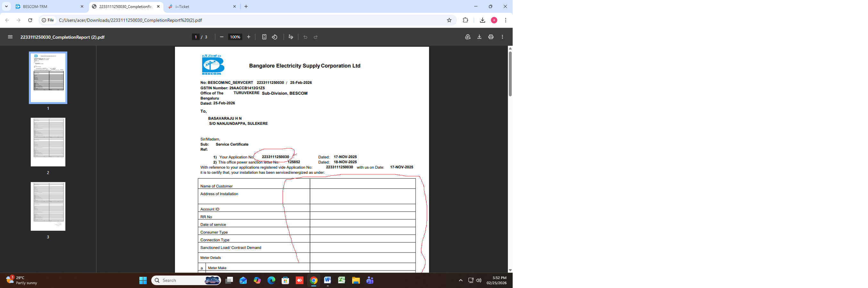Open the Chrome extensions menu
This screenshot has height=288, width=868.
click(465, 20)
